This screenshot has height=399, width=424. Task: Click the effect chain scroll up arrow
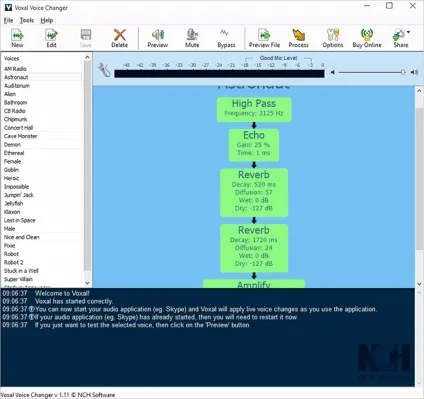[x=419, y=91]
